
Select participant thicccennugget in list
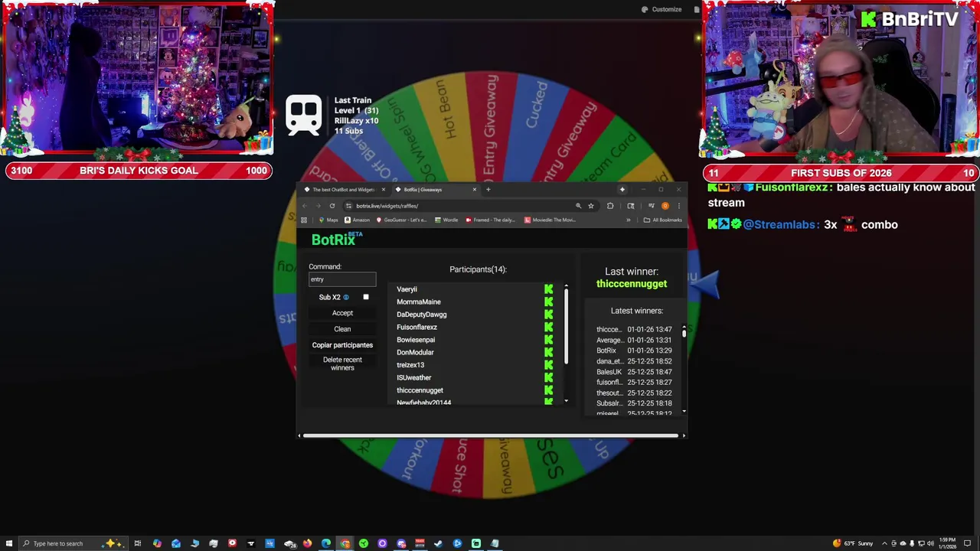(x=420, y=390)
